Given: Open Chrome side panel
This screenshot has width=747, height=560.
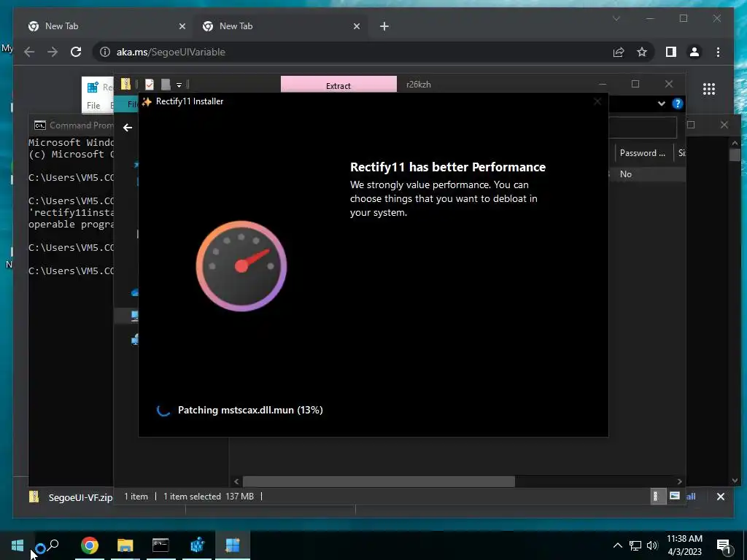Looking at the screenshot, I should (x=671, y=52).
